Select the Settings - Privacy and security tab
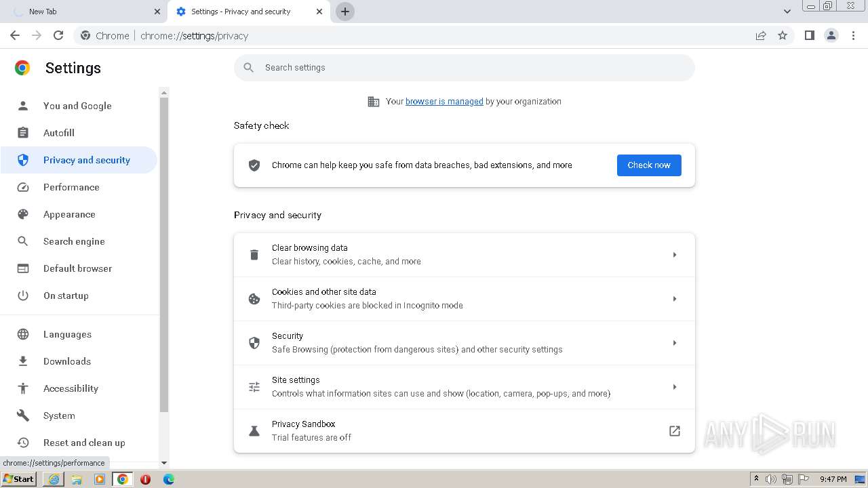Viewport: 868px width, 488px height. (248, 12)
